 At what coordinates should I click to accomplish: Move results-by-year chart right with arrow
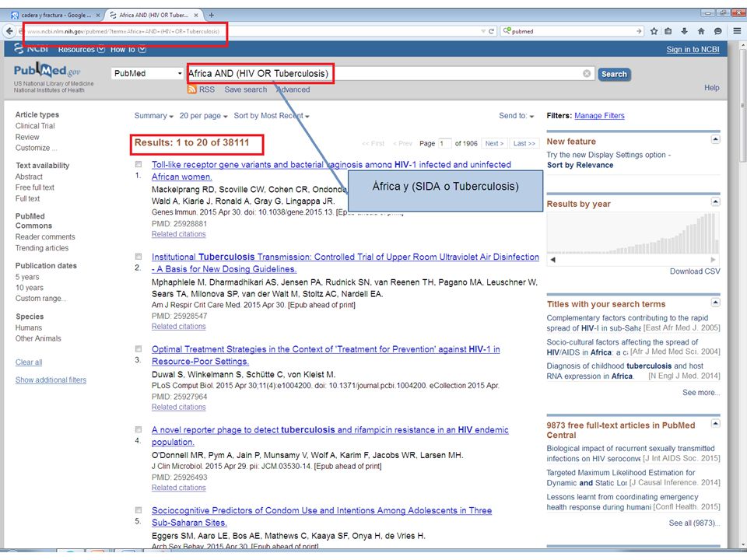coord(714,260)
